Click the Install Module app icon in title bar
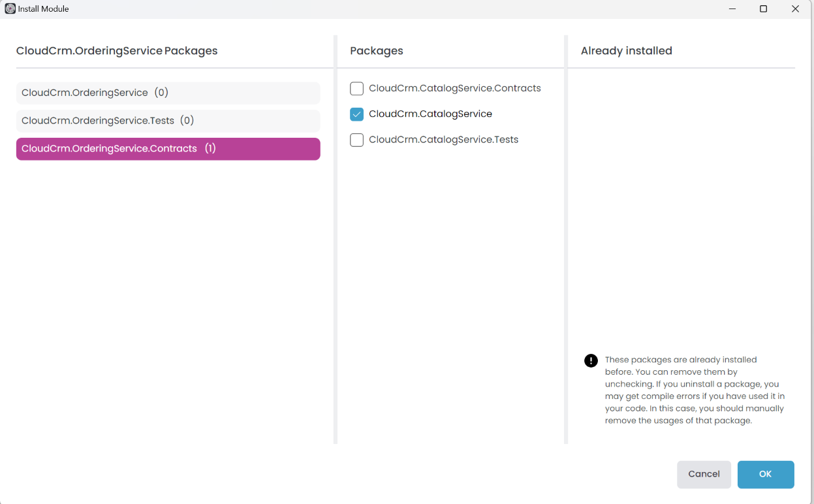 (10, 9)
